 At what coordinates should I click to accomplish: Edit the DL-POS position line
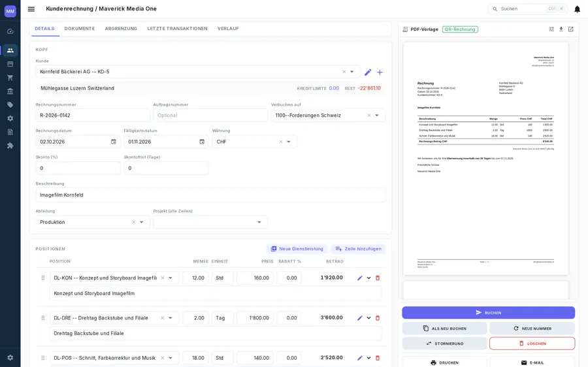(360, 358)
